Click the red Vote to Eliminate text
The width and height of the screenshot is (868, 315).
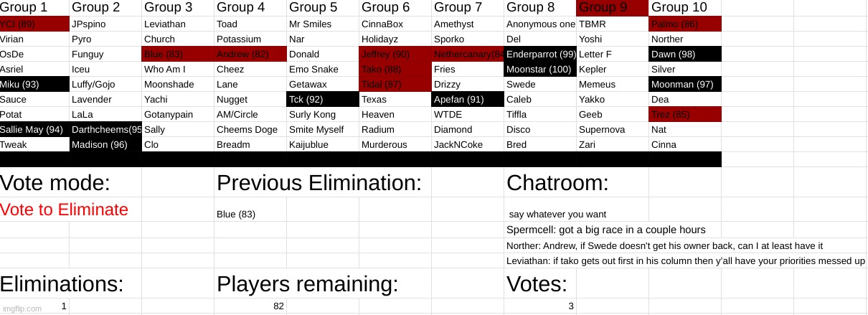click(x=65, y=210)
